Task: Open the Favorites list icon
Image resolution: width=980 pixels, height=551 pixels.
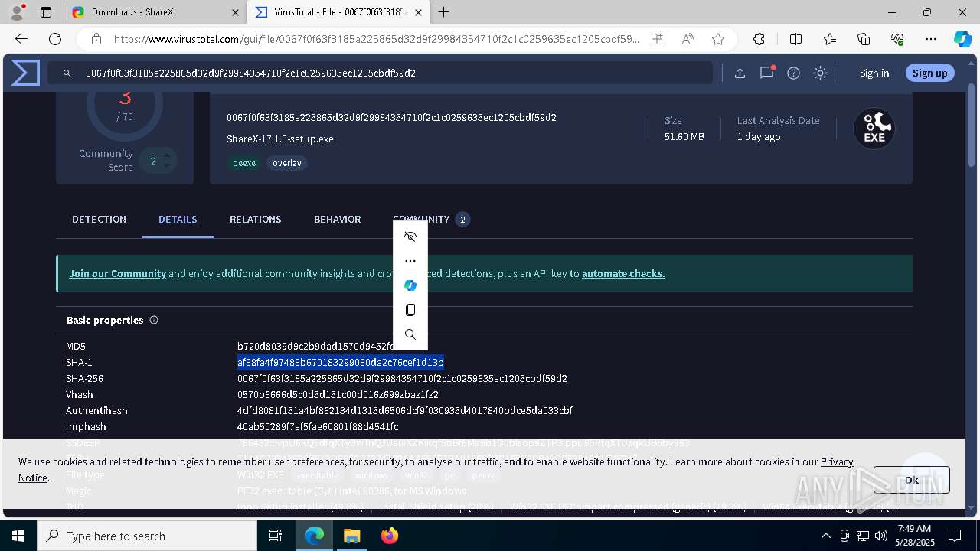Action: pos(830,39)
